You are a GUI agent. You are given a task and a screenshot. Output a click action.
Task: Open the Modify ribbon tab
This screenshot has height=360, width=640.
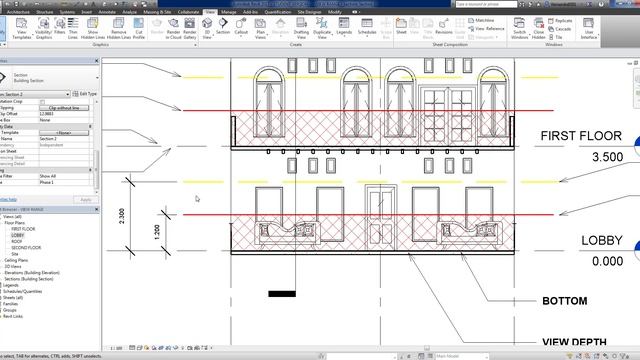(x=334, y=12)
